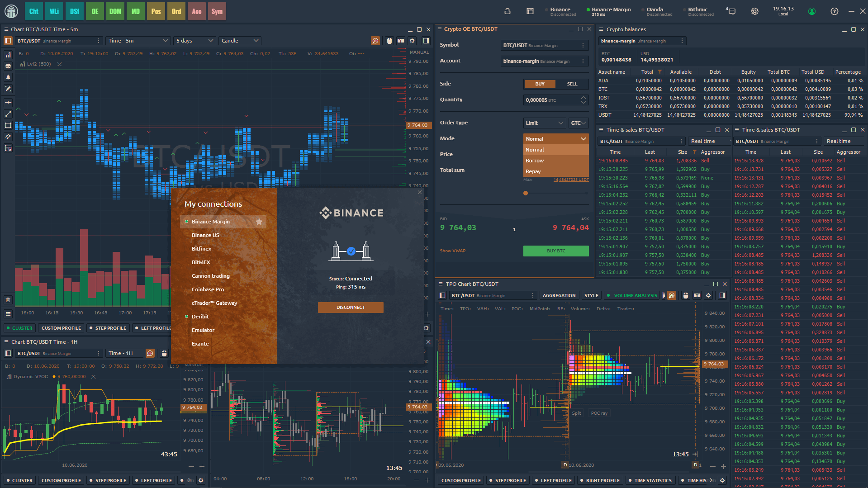Open the DOM panel from top toolbar
This screenshot has height=488, width=868.
point(115,11)
